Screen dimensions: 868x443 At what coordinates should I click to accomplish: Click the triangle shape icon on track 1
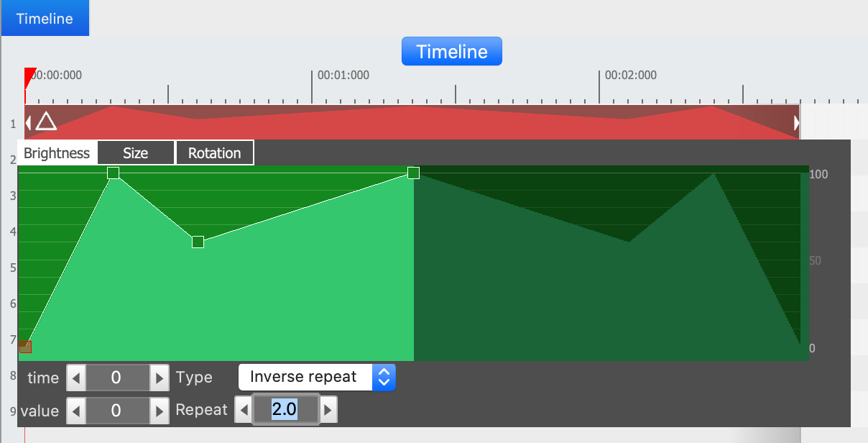46,121
